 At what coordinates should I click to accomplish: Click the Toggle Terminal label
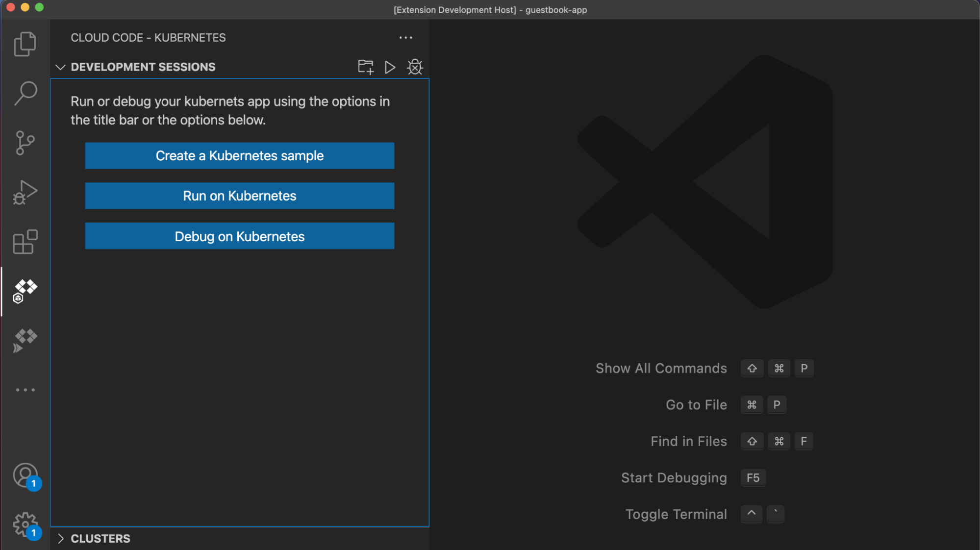676,514
